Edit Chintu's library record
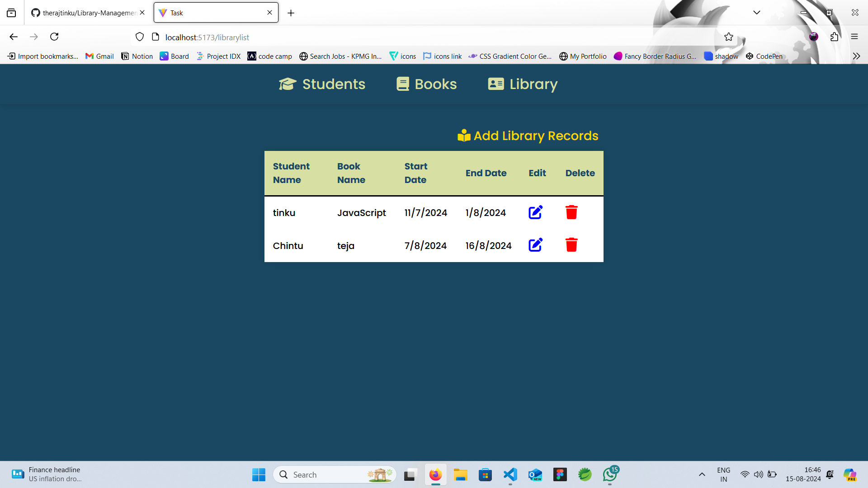The width and height of the screenshot is (868, 488). pos(535,245)
